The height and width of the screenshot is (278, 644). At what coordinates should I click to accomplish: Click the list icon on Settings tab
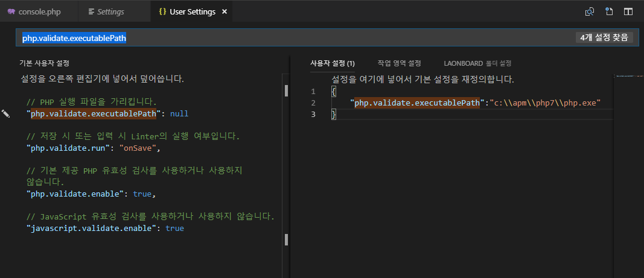click(91, 11)
